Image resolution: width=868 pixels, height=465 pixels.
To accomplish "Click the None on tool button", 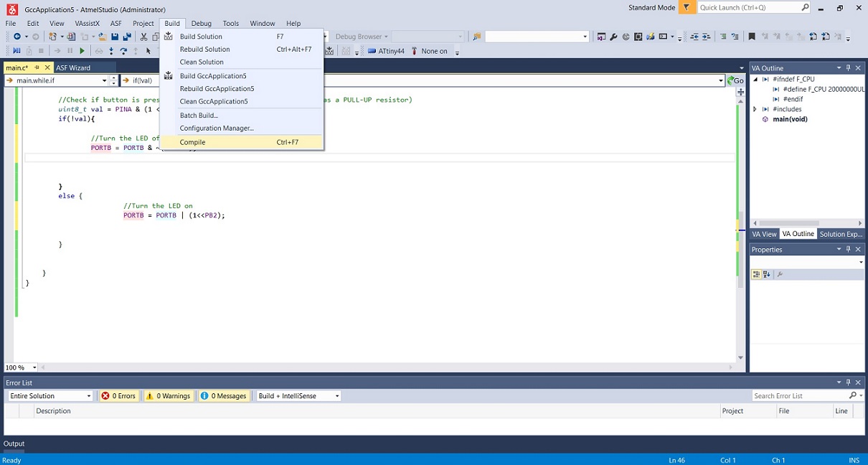I will tap(429, 51).
